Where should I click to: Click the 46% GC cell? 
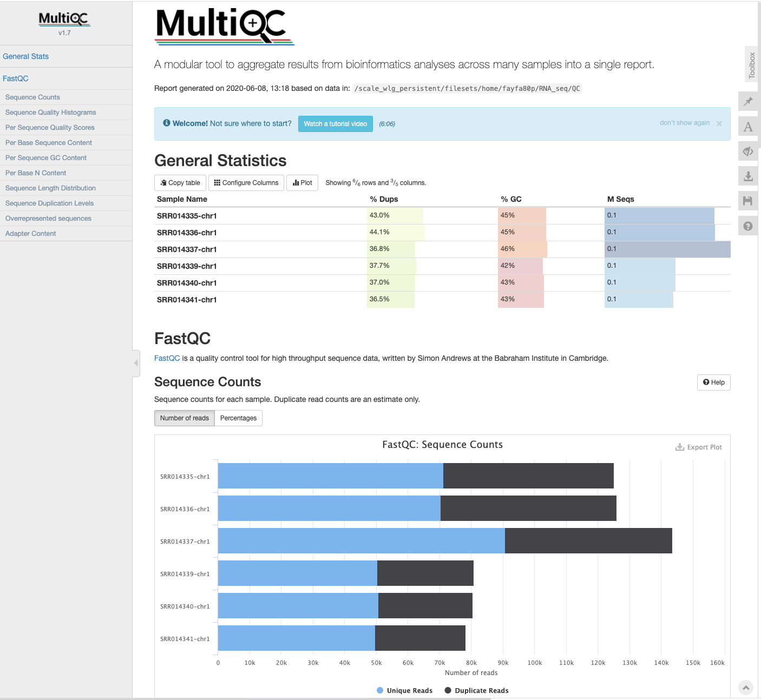(x=551, y=249)
